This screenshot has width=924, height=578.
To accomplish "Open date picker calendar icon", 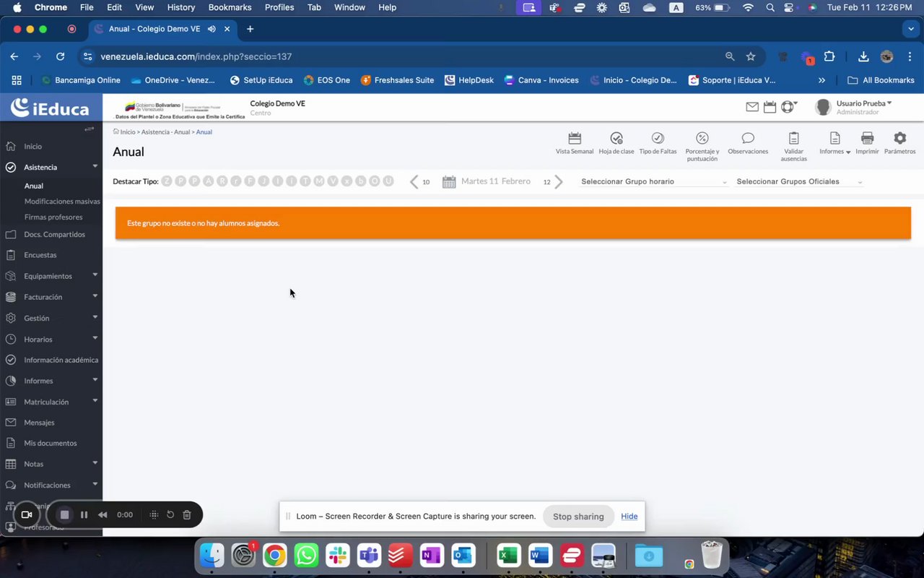I will [449, 181].
